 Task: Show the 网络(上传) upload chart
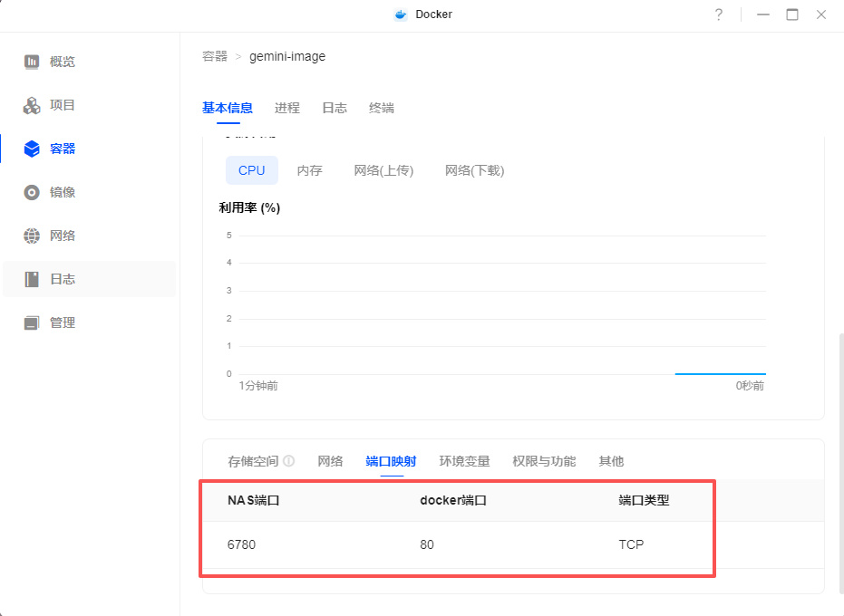(x=383, y=170)
